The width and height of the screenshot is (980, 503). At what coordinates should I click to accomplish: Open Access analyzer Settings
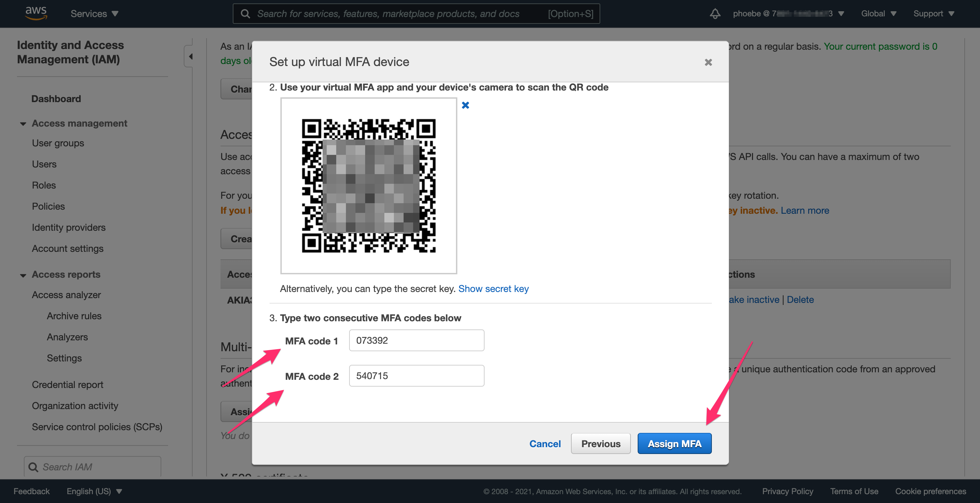[64, 358]
